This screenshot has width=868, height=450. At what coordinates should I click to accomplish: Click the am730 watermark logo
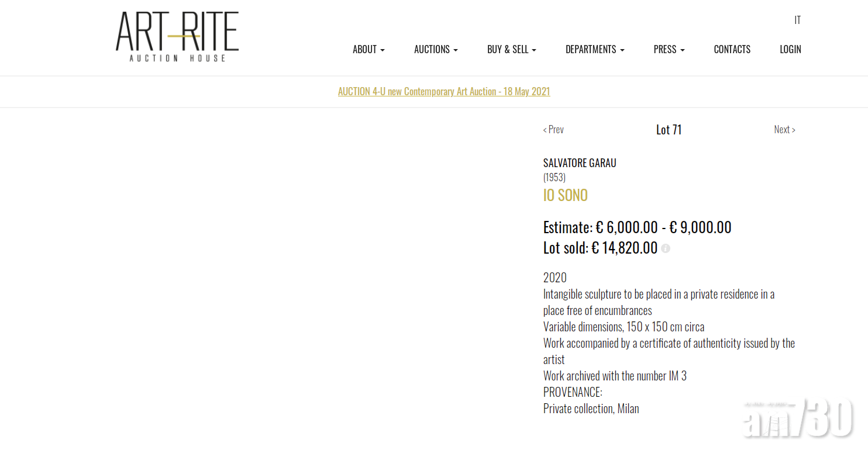pos(798,418)
